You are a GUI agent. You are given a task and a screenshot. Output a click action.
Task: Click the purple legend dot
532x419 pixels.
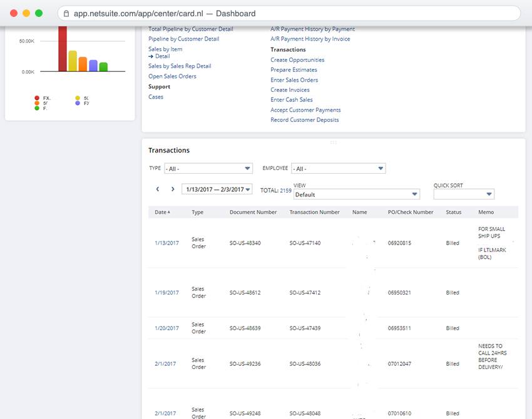(x=78, y=103)
